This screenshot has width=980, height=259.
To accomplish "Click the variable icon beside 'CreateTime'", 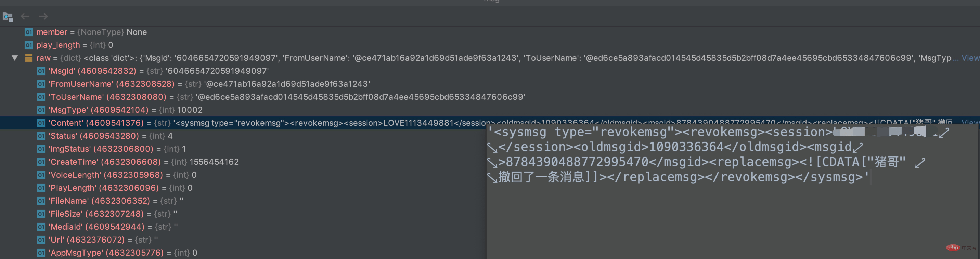I will pos(41,162).
